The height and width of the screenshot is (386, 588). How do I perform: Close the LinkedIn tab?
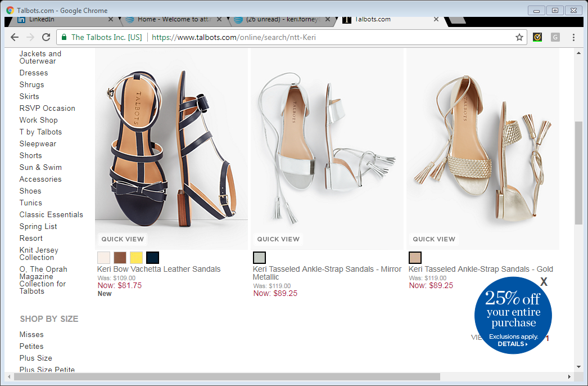111,20
